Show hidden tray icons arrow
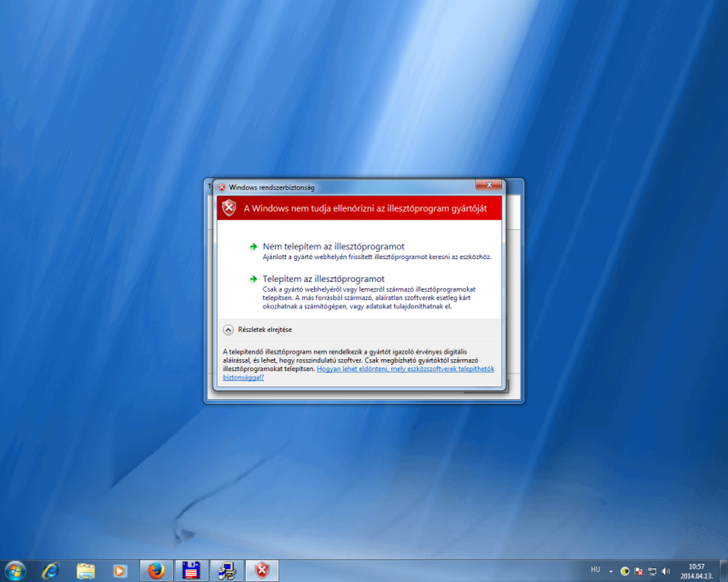 (x=611, y=571)
